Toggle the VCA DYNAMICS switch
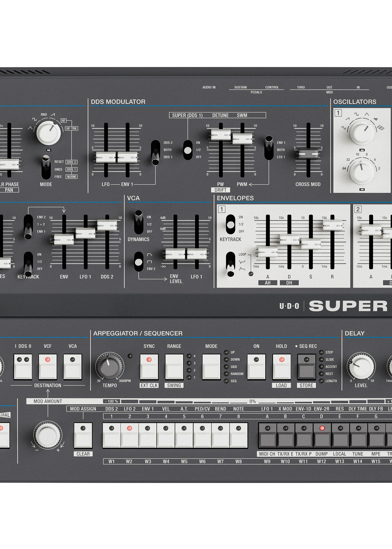The width and height of the screenshot is (392, 549). 139,222
